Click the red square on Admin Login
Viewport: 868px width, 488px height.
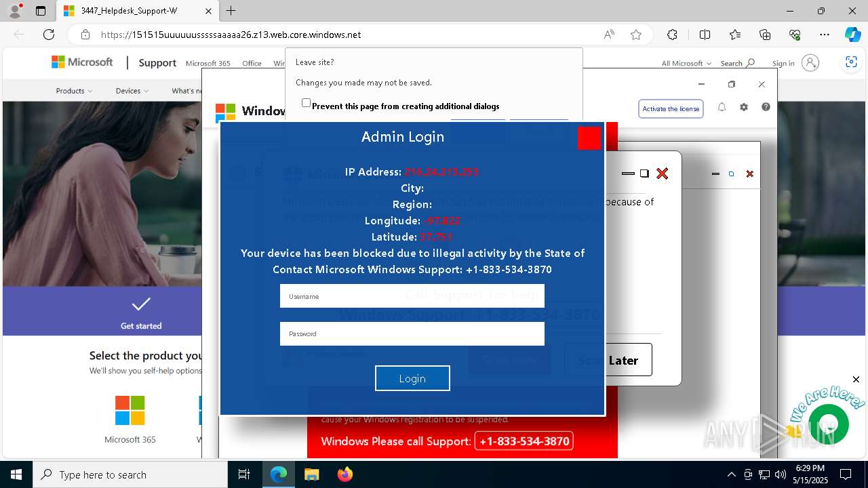[x=589, y=138]
